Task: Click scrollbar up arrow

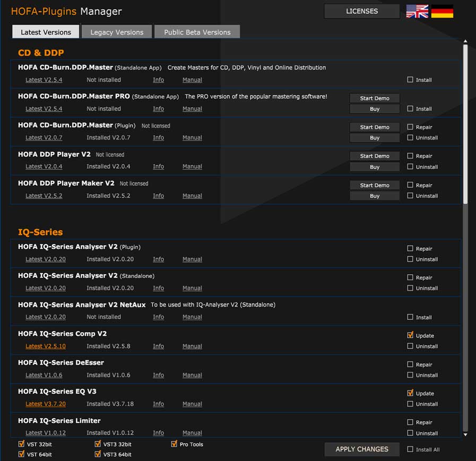Action: coord(465,41)
